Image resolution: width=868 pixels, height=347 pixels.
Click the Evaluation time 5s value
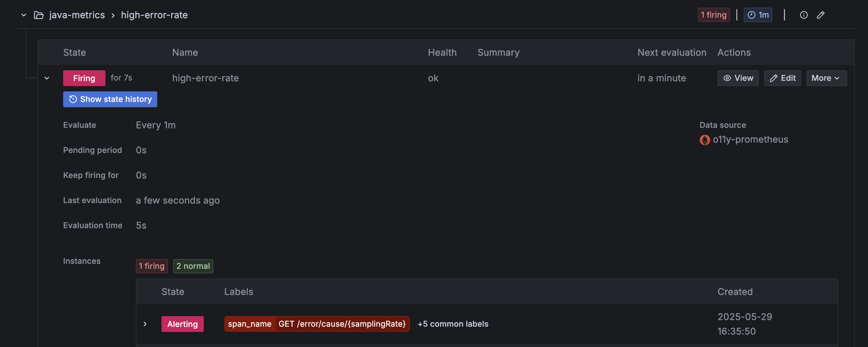[141, 226]
